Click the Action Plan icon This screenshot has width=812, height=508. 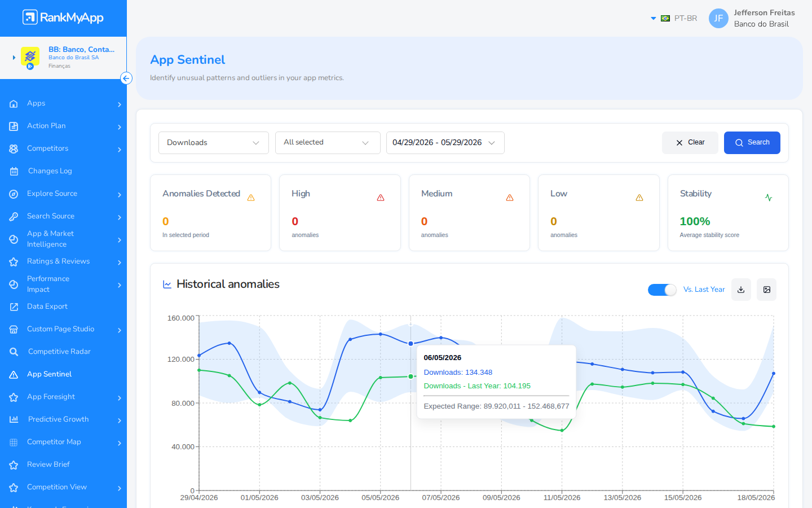(14, 126)
